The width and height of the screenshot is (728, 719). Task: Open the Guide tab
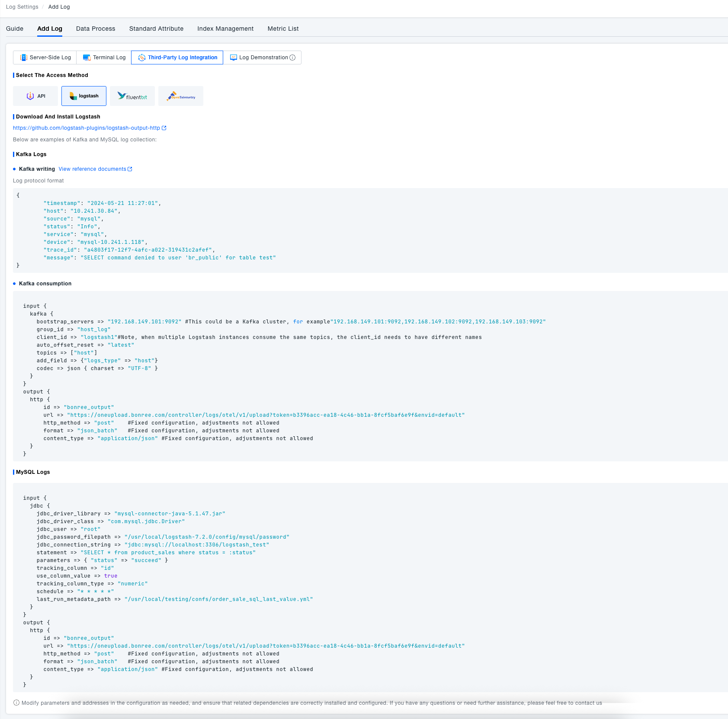click(15, 29)
